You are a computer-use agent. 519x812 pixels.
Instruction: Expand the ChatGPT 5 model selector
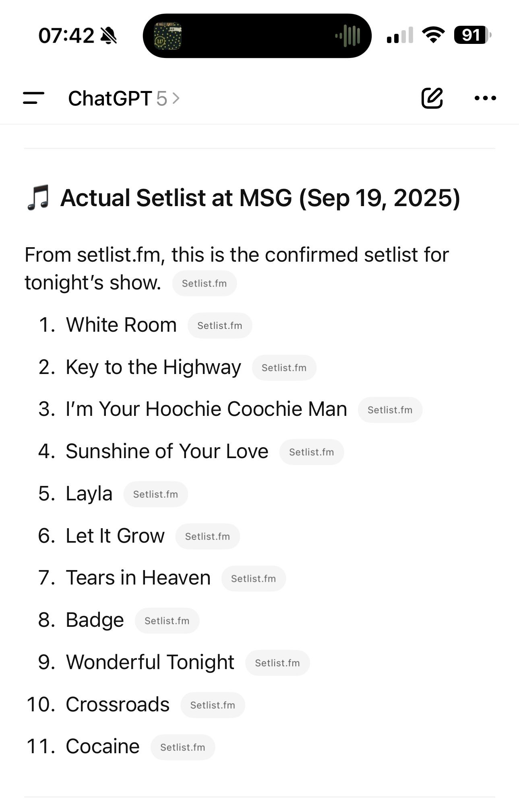(x=124, y=98)
